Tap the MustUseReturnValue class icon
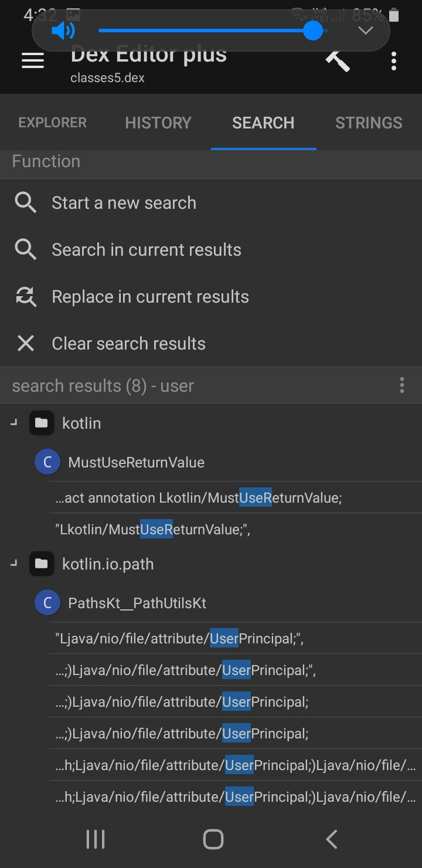 coord(47,462)
